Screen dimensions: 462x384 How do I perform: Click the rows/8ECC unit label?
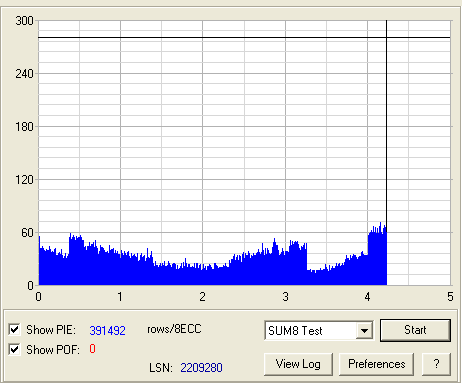tap(174, 329)
